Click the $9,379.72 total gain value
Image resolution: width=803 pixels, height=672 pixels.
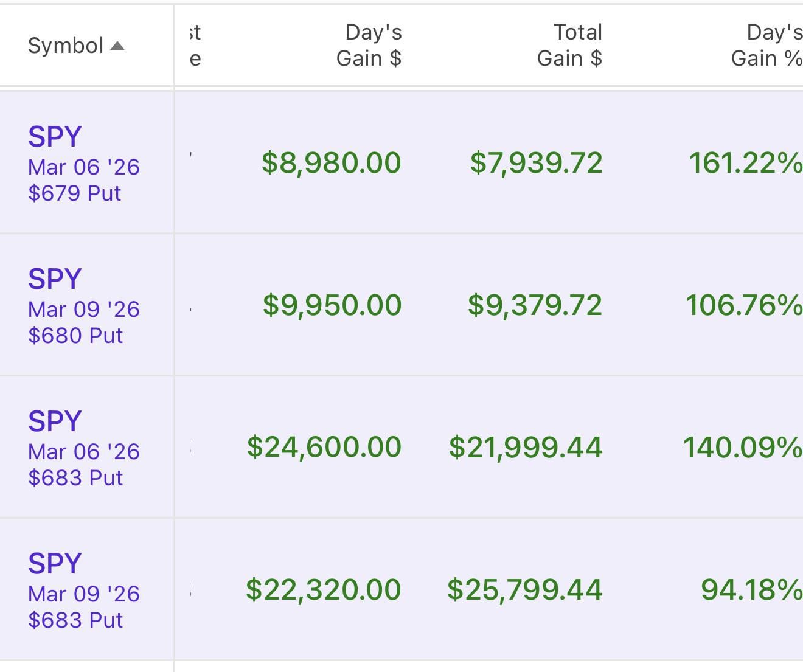point(535,305)
